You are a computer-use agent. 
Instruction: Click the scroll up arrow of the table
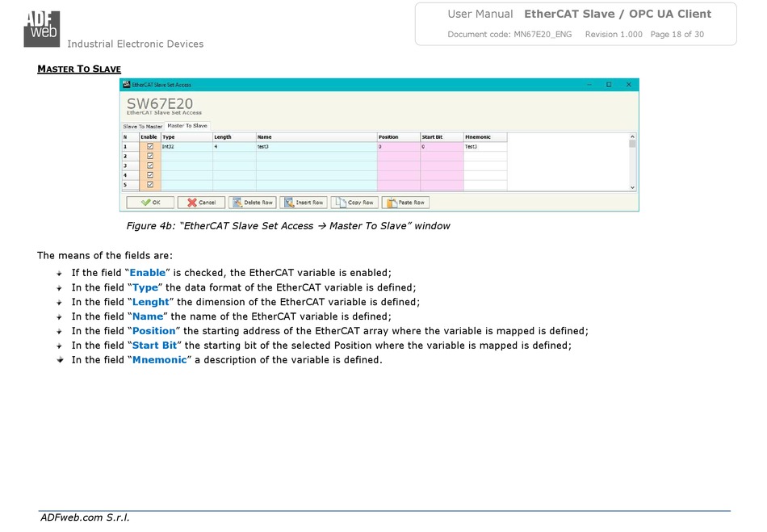[632, 137]
